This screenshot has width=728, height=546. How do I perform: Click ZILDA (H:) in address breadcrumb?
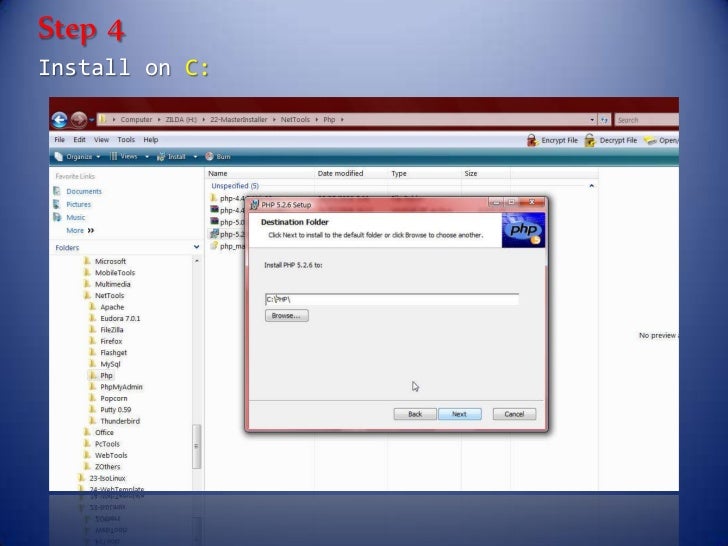coord(181,120)
